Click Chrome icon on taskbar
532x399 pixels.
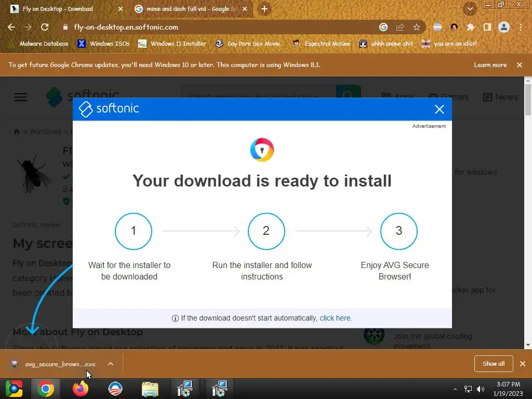[46, 389]
